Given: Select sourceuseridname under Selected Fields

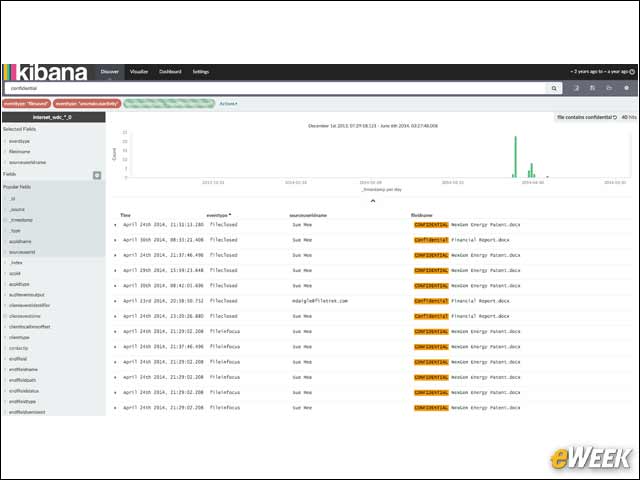Looking at the screenshot, I should coord(27,162).
